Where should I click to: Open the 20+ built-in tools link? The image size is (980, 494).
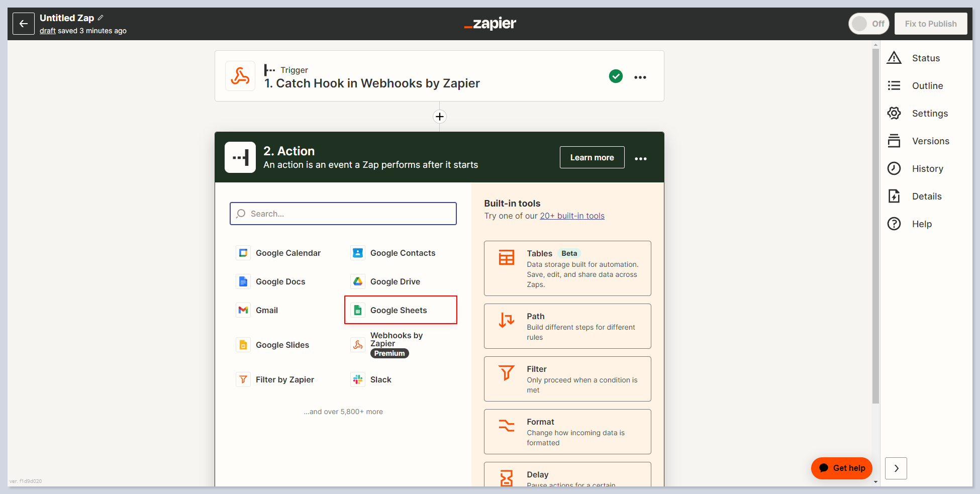coord(572,216)
